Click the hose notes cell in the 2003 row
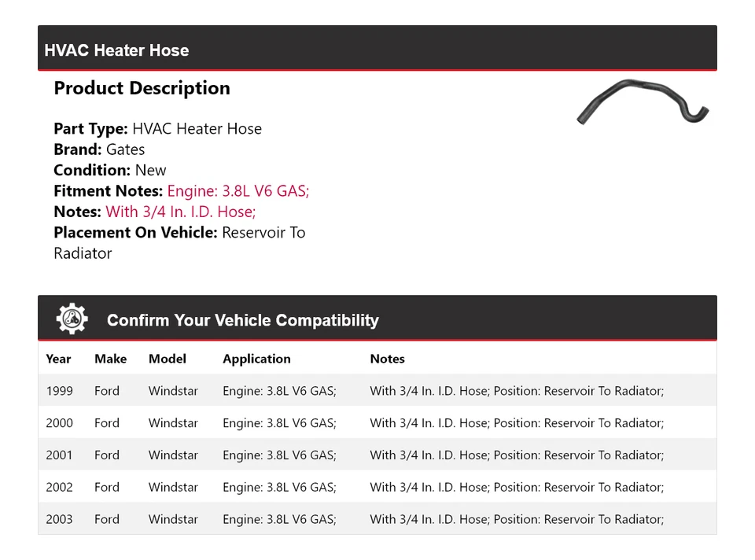 tap(517, 520)
